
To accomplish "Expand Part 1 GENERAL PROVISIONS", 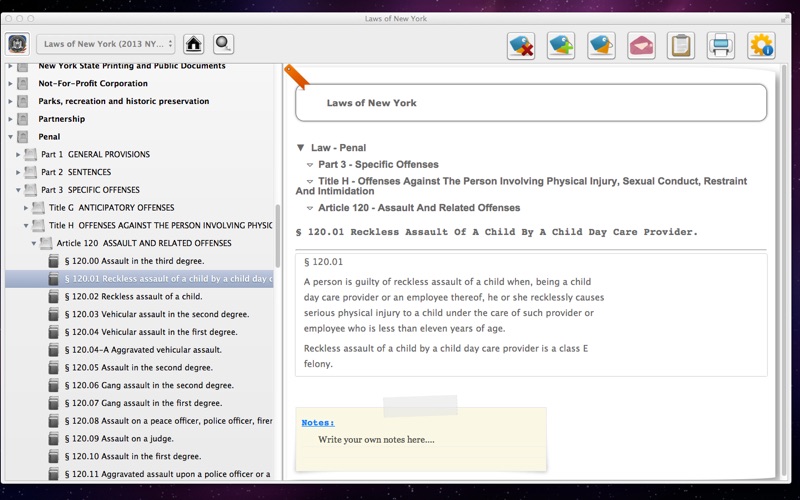I will (x=18, y=154).
